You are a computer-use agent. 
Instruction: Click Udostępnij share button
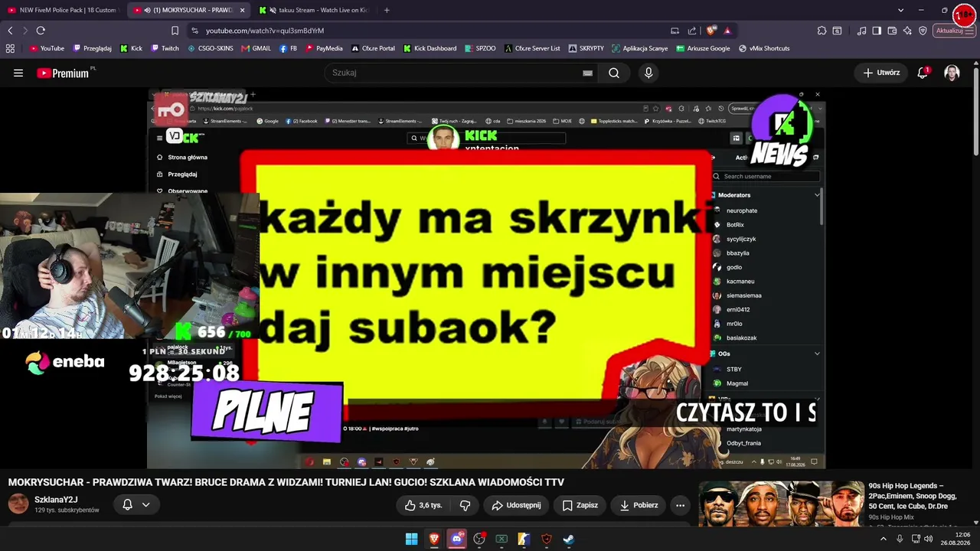516,505
